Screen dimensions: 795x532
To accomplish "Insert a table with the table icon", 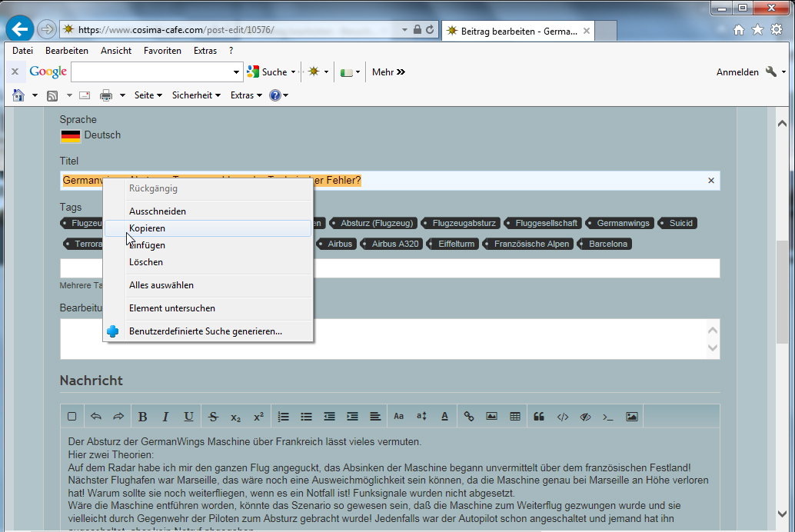I will 515,417.
